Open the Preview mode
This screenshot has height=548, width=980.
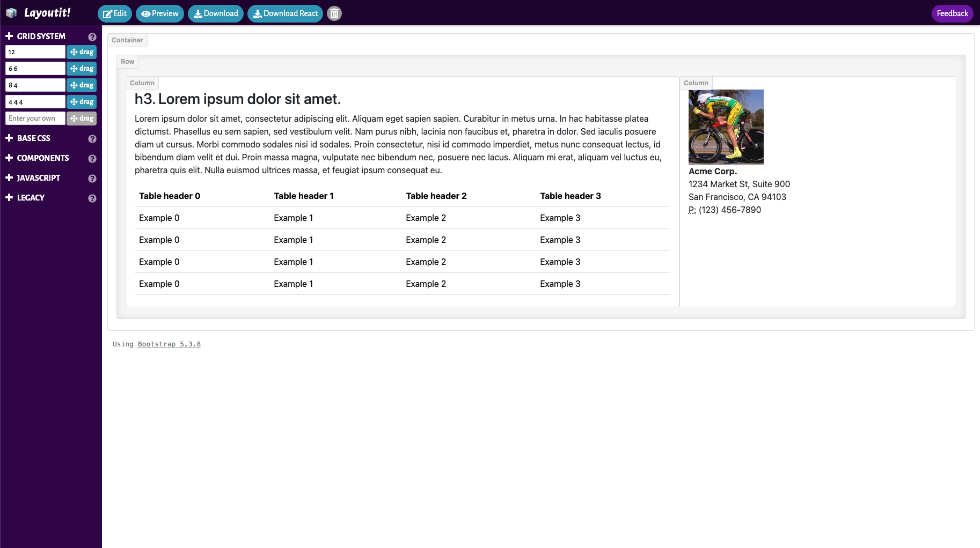point(160,13)
